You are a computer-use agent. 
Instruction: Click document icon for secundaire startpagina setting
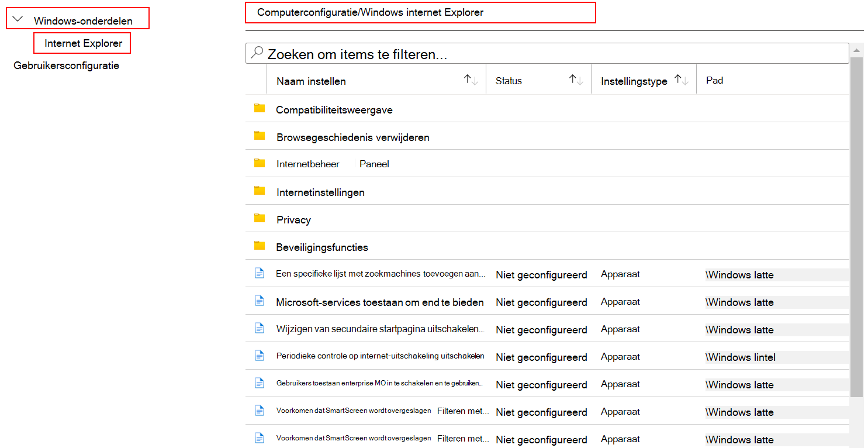(260, 328)
